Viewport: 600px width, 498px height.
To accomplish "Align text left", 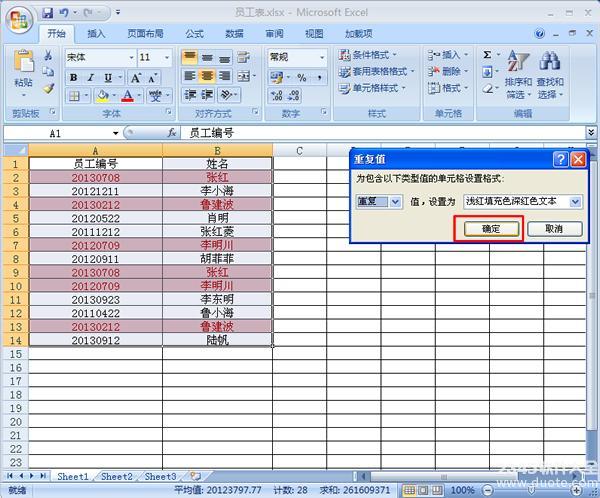I will (190, 76).
